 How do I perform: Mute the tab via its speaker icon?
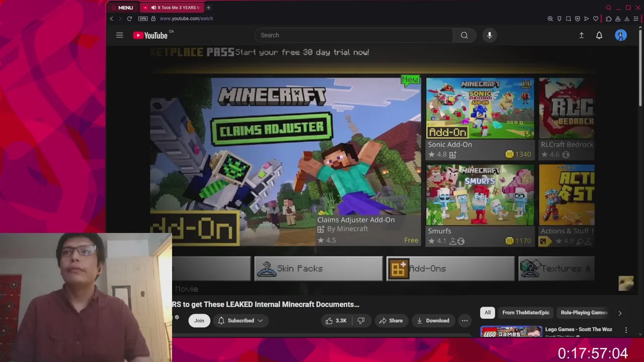click(153, 8)
